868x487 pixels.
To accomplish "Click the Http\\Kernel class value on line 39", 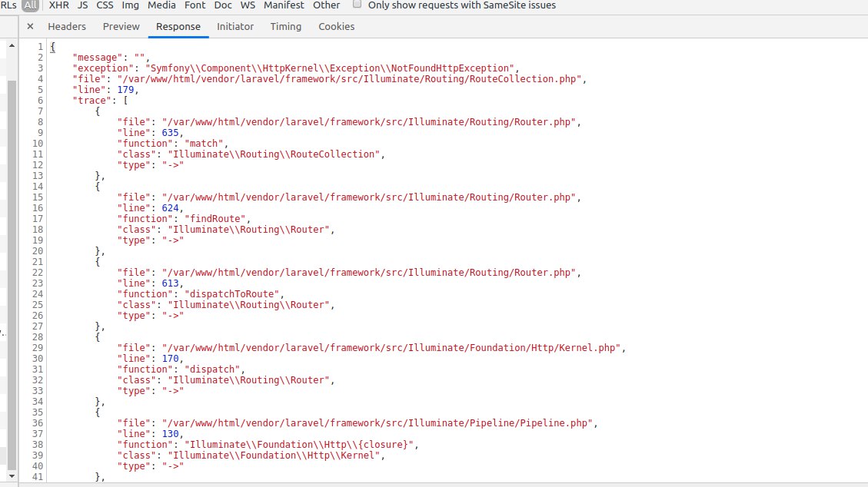I will coord(274,456).
